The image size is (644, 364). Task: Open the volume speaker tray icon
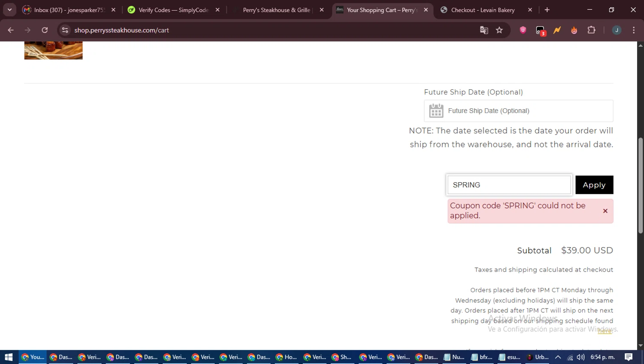point(581,357)
